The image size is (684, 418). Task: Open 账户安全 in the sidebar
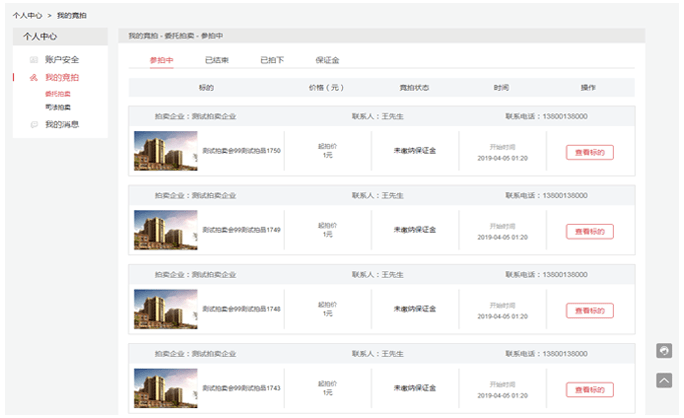62,60
